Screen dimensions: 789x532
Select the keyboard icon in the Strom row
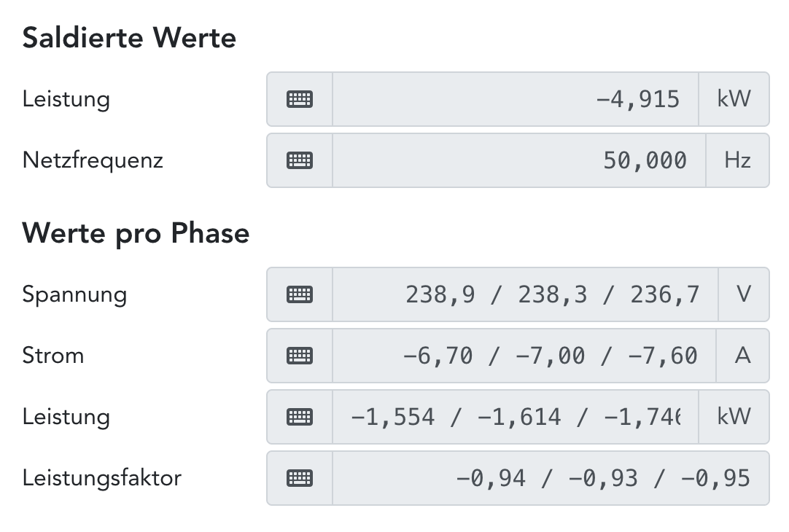pyautogui.click(x=300, y=356)
